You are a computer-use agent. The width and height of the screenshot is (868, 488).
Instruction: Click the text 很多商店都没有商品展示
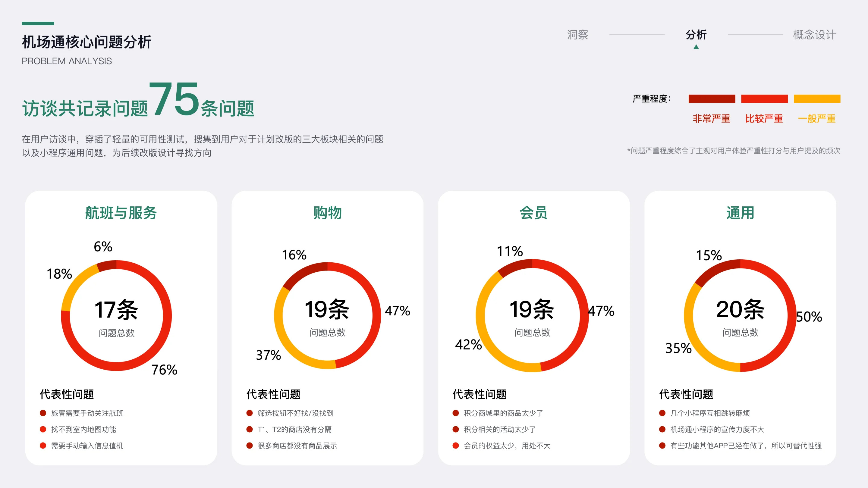click(297, 446)
